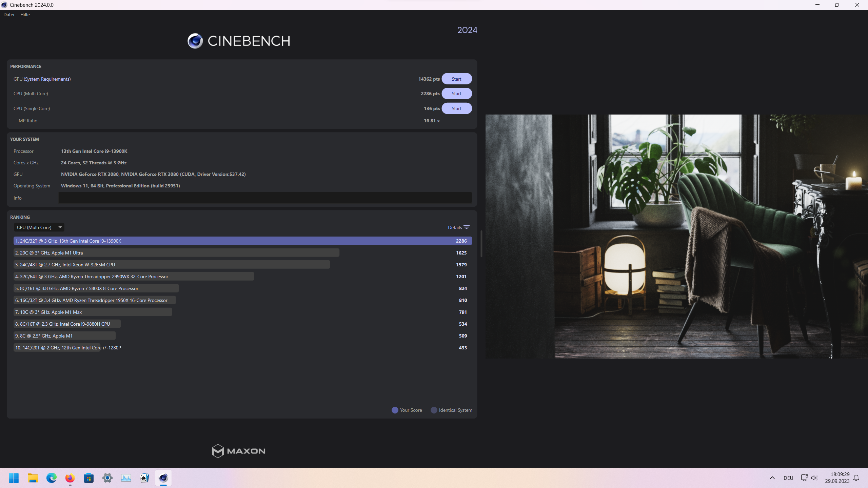
Task: Click the Info input field
Action: (265, 198)
